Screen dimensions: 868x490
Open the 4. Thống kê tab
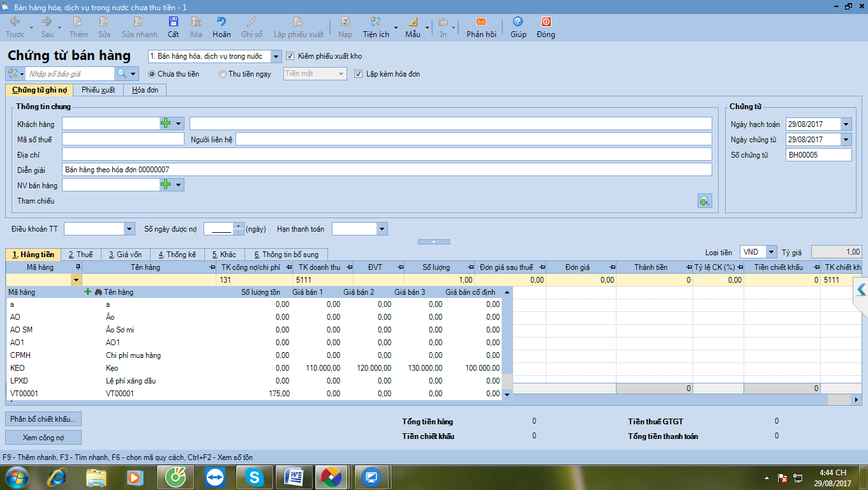[x=177, y=255]
